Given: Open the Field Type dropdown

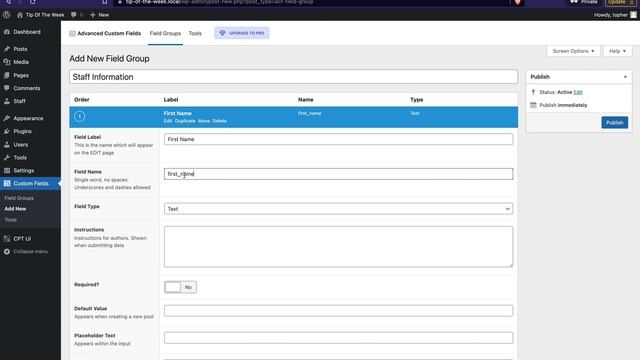Looking at the screenshot, I should tap(338, 209).
